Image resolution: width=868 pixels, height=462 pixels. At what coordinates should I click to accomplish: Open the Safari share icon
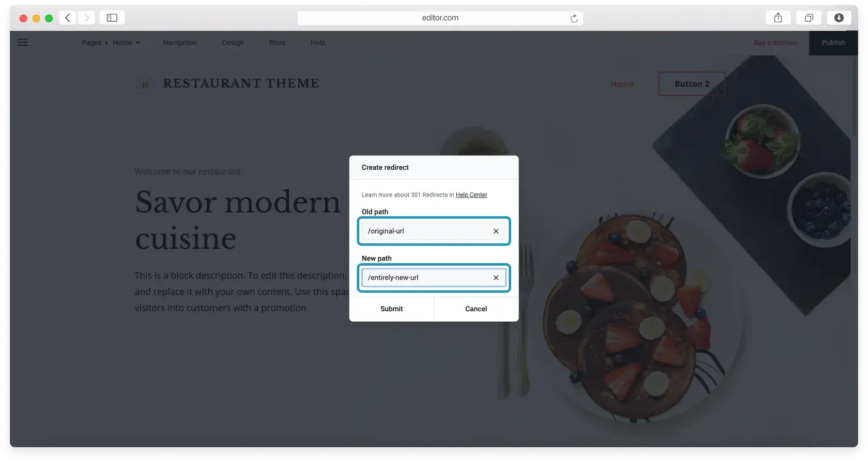point(778,18)
